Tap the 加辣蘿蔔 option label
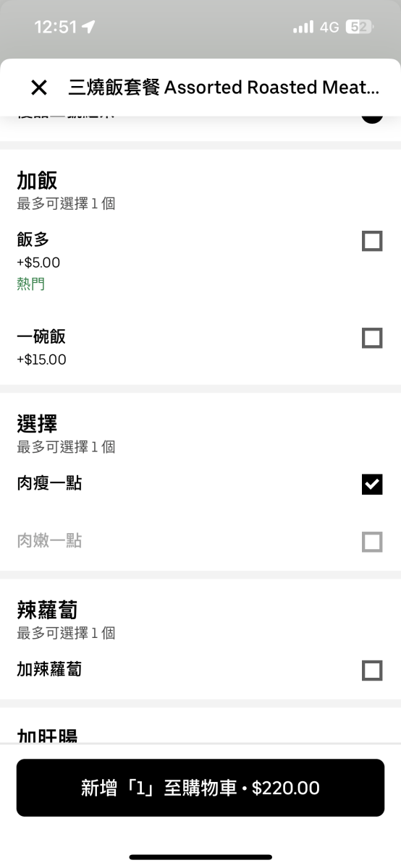 pyautogui.click(x=49, y=669)
